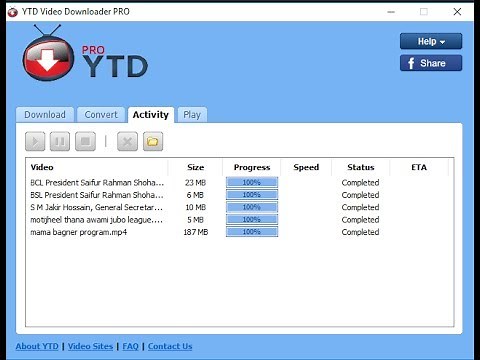
Task: Click the ETA column header
Action: [x=419, y=167]
